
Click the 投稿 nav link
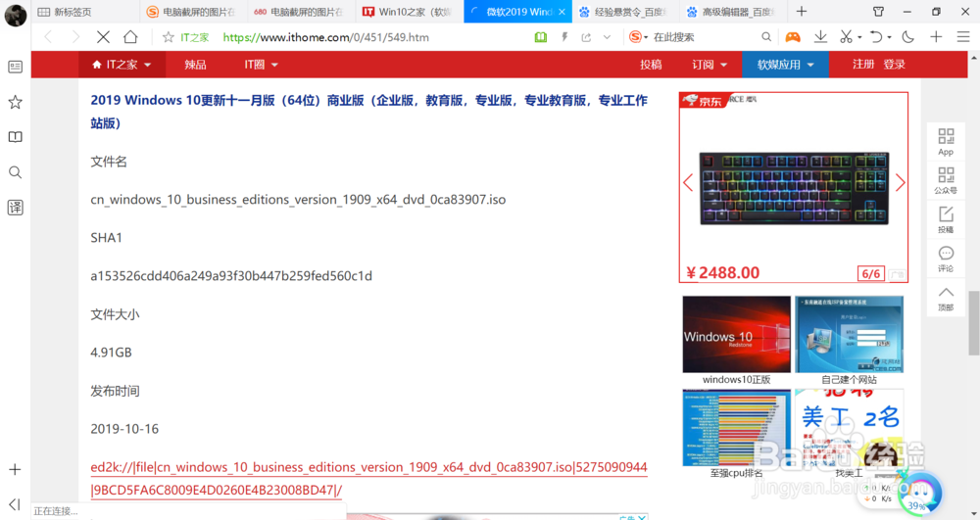point(651,65)
